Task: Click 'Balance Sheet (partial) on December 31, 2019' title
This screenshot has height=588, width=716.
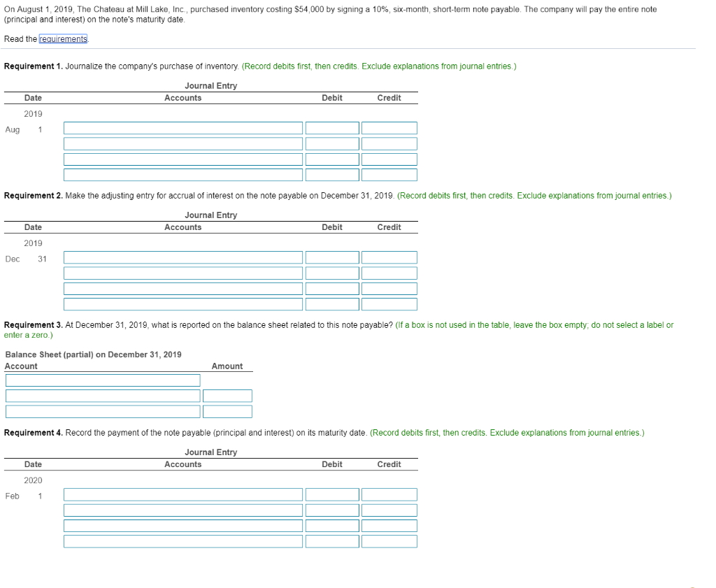Action: (x=93, y=354)
